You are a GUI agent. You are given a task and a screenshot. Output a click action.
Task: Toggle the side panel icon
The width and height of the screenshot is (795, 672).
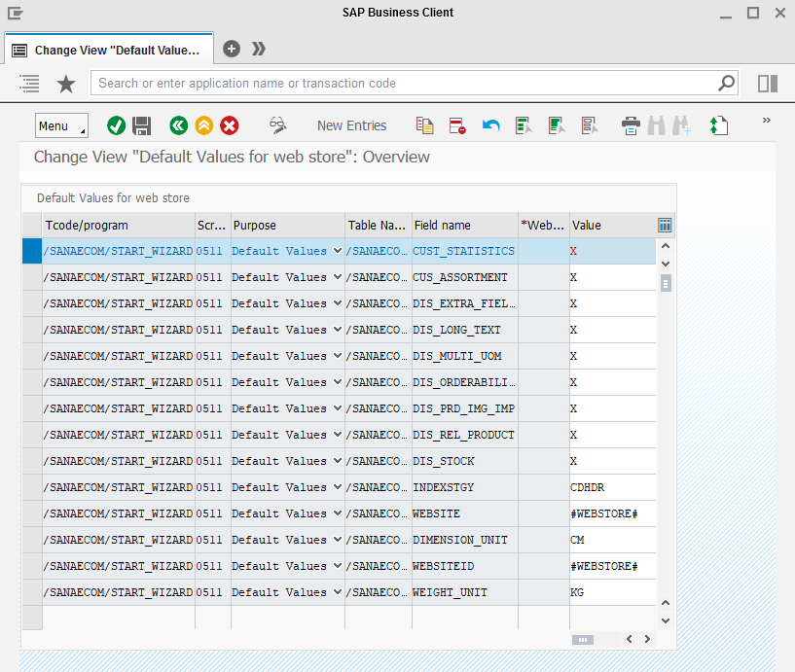[x=768, y=83]
